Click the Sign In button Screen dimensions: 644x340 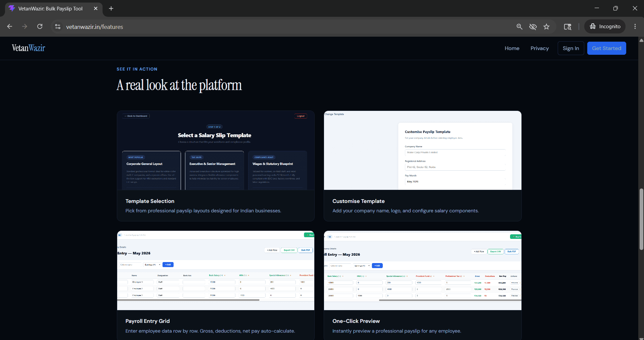[571, 48]
